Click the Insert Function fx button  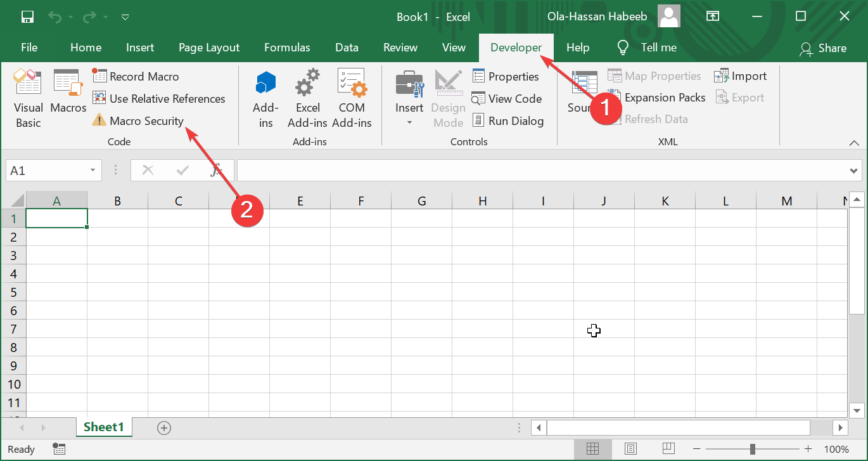216,170
